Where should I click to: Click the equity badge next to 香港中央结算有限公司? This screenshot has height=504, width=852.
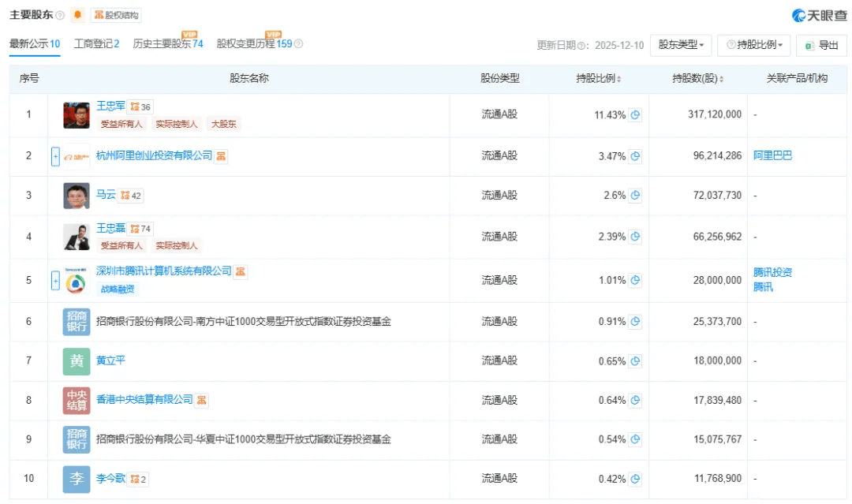click(x=202, y=400)
